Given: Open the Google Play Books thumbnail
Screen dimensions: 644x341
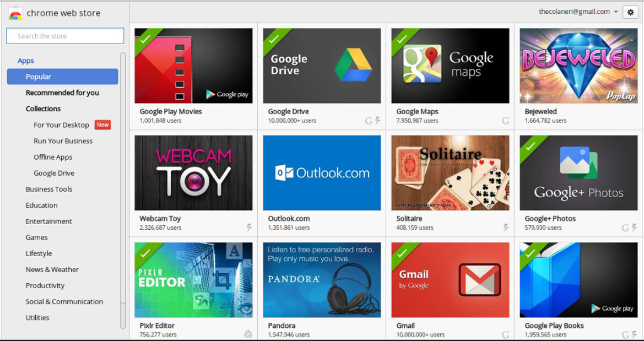Looking at the screenshot, I should click(x=578, y=280).
